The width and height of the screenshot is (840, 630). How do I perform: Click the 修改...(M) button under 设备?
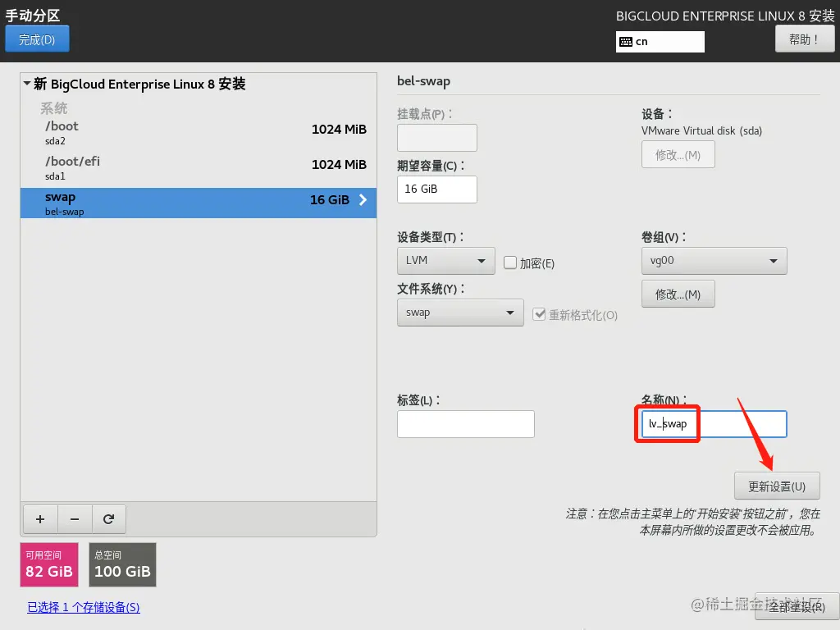(x=678, y=155)
